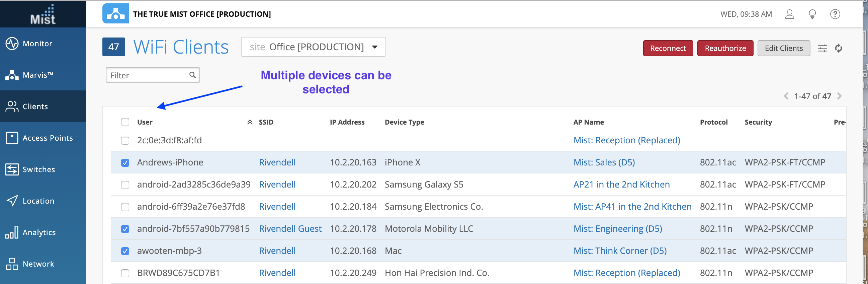The height and width of the screenshot is (284, 868).
Task: Open the Mist: Think Corner (D5) link
Action: pos(620,251)
